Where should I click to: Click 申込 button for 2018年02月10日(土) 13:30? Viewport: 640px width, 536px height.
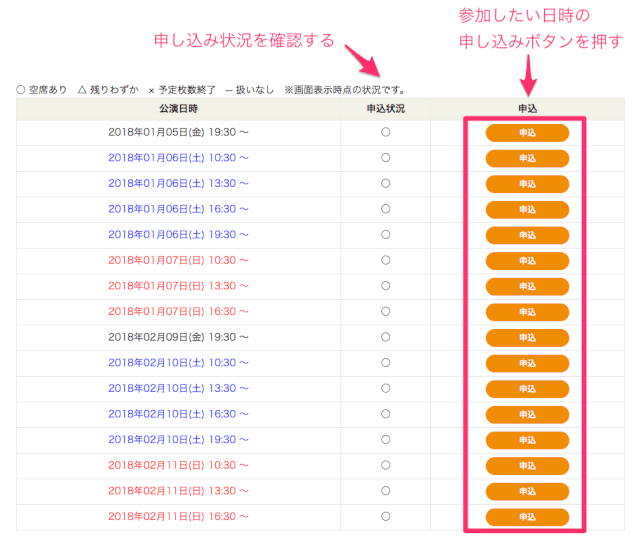point(527,389)
